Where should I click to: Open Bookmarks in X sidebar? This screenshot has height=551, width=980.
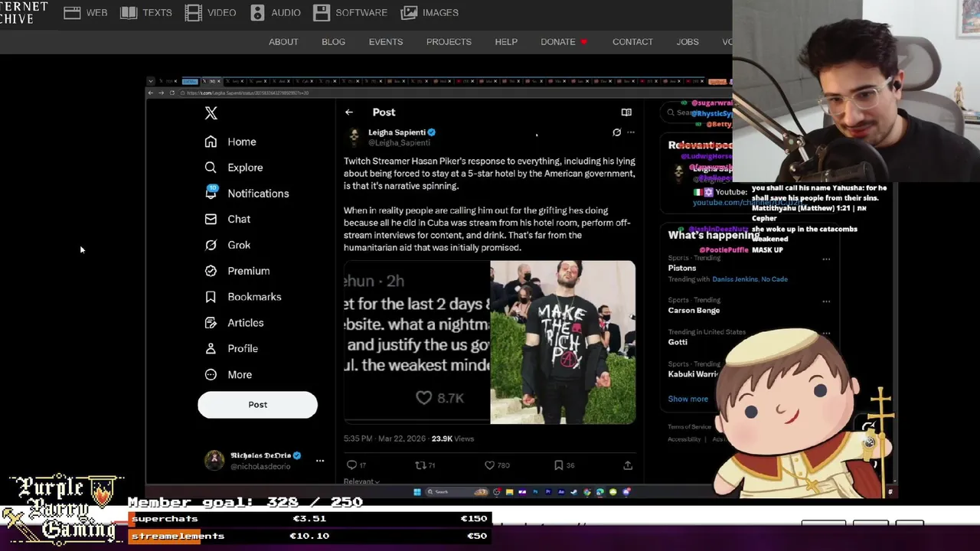tap(243, 297)
